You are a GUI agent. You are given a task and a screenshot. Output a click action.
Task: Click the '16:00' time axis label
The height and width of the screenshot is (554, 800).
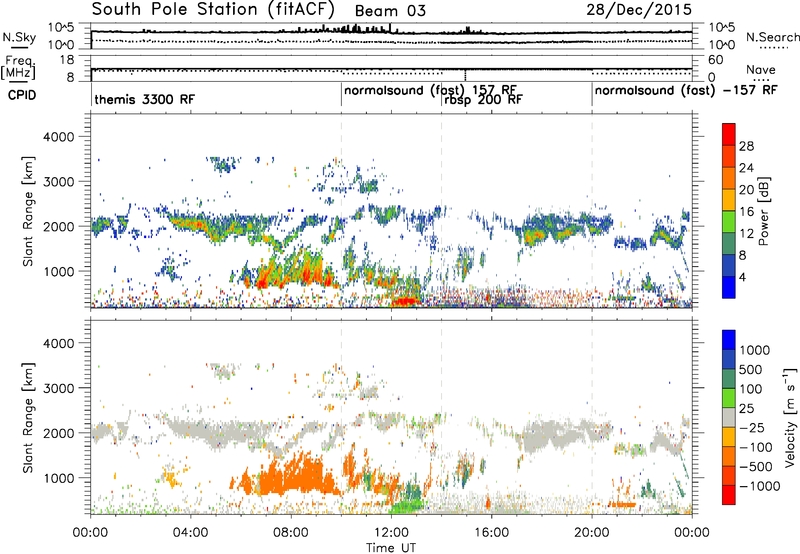coord(491,533)
